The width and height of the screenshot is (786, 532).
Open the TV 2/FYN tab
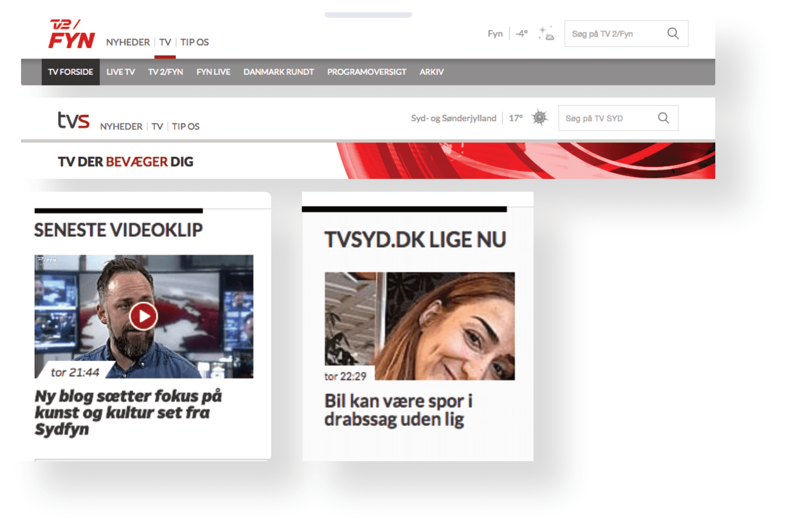click(x=166, y=72)
